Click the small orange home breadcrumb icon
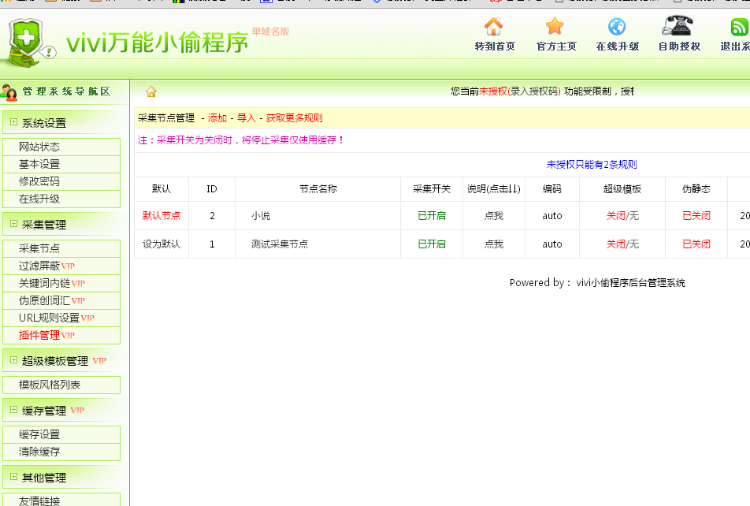The height and width of the screenshot is (506, 750). [x=151, y=91]
